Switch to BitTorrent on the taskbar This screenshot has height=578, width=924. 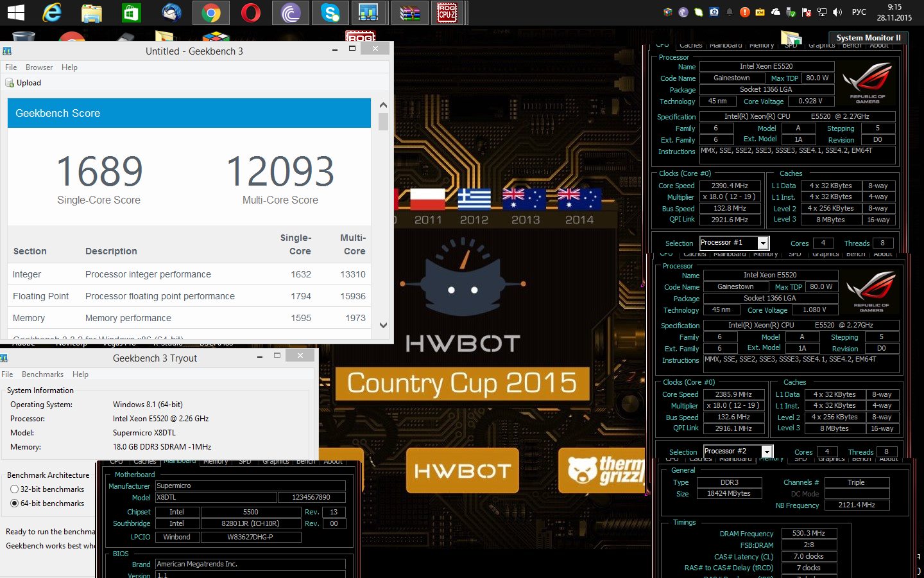[x=291, y=12]
